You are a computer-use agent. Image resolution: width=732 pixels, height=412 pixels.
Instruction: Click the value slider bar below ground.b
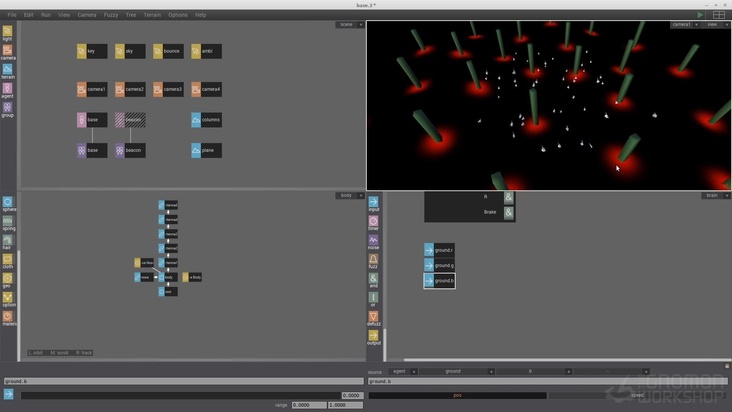click(x=180, y=395)
